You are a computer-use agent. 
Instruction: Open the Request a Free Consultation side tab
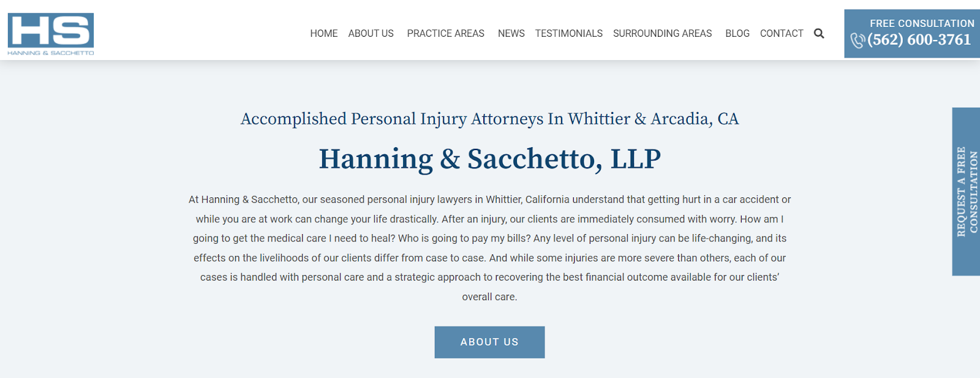click(967, 191)
